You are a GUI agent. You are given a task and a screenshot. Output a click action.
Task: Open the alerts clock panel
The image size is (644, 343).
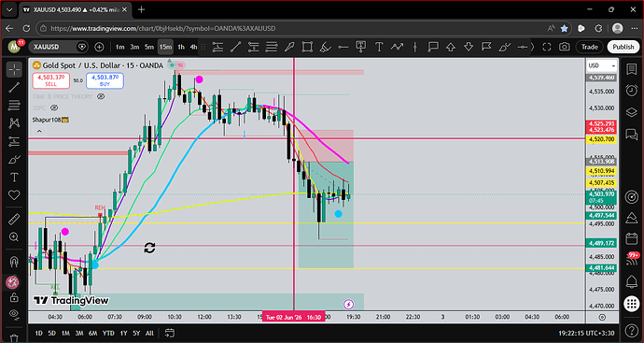pyautogui.click(x=631, y=91)
